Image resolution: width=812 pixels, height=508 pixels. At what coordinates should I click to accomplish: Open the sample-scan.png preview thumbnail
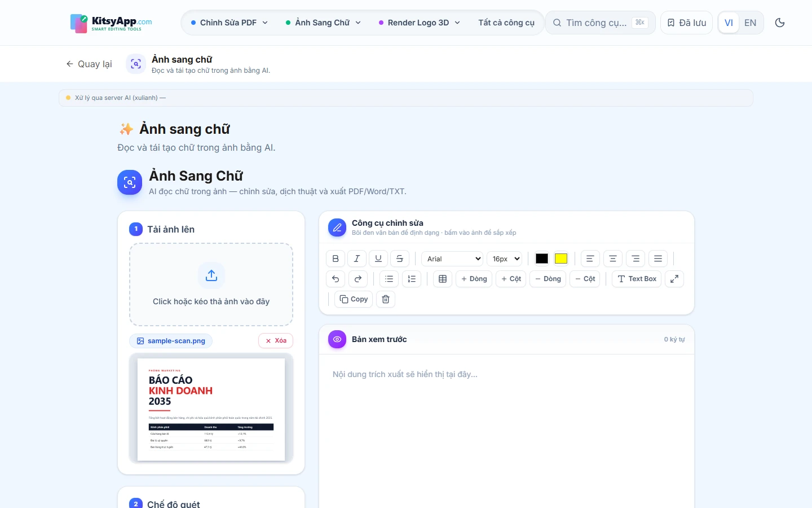click(x=211, y=409)
